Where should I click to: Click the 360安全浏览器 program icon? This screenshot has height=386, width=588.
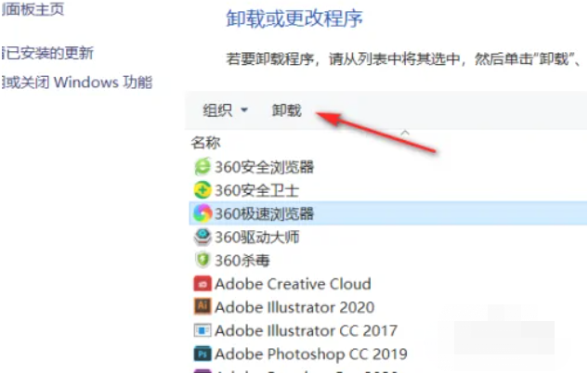(x=202, y=167)
